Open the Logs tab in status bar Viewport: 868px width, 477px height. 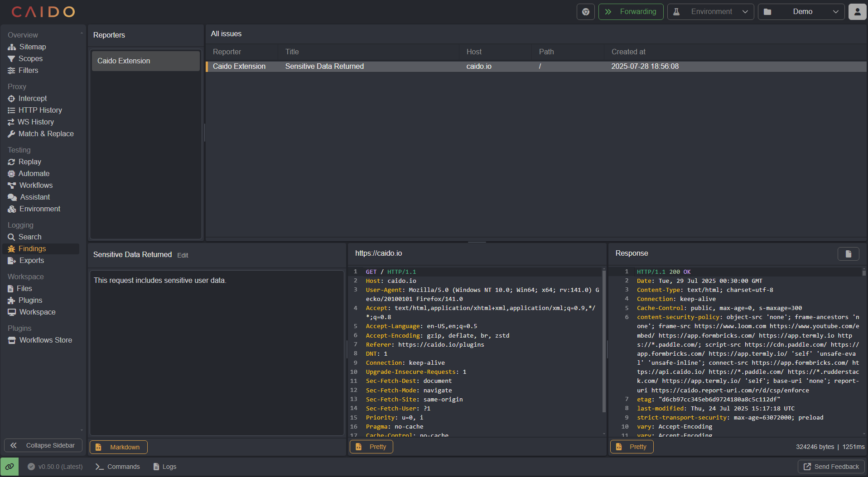[165, 467]
